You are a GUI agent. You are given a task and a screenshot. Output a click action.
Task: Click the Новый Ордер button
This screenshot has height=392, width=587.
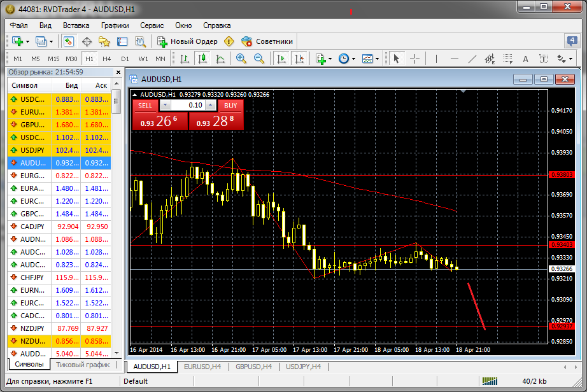click(x=187, y=41)
